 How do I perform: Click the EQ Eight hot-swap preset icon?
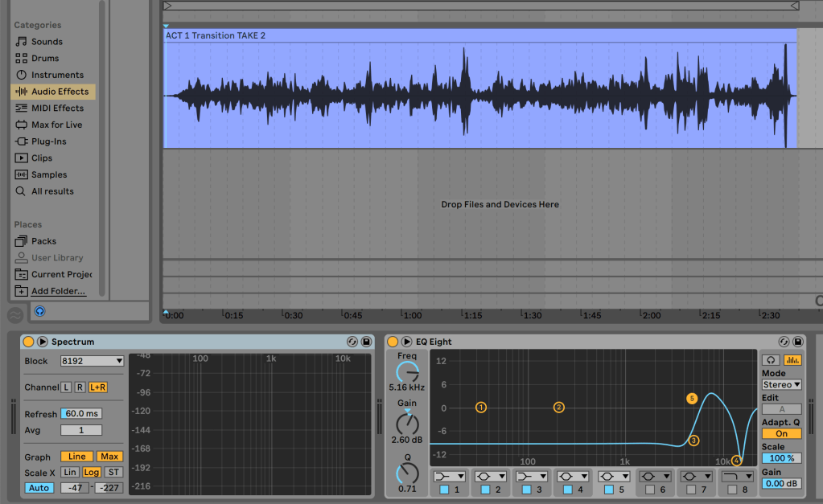click(x=783, y=342)
